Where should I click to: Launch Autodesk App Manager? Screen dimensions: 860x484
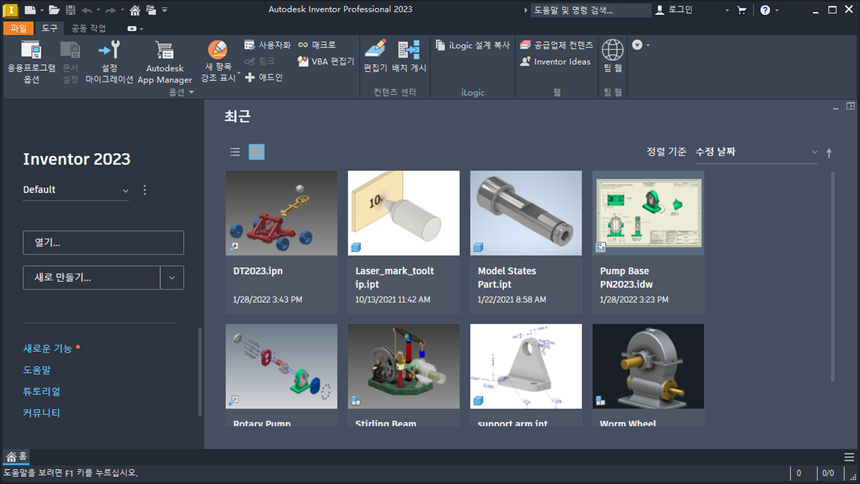tap(165, 62)
